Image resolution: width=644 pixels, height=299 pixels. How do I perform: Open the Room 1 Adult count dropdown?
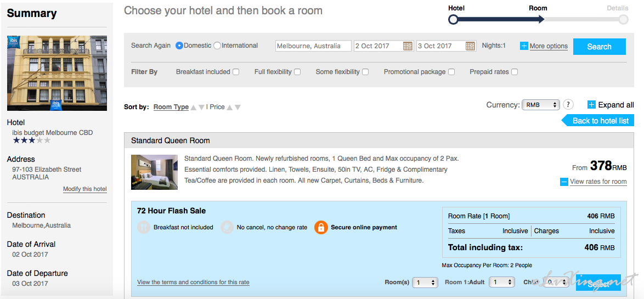[502, 282]
